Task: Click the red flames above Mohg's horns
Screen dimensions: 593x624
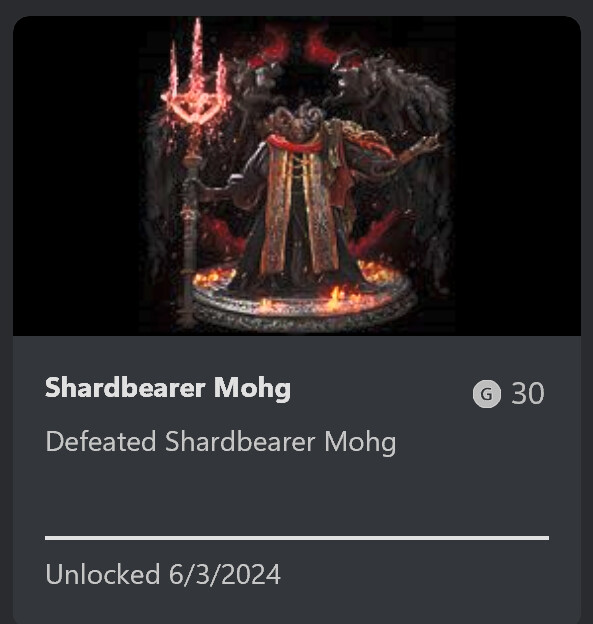Action: pyautogui.click(x=296, y=50)
